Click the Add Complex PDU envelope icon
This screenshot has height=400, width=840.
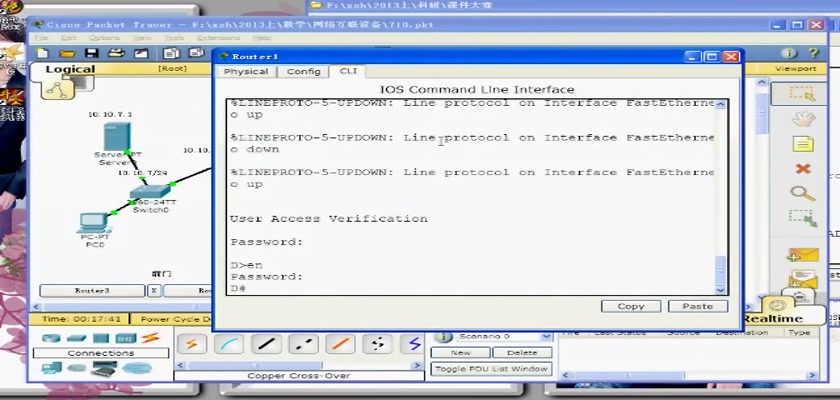[x=802, y=280]
